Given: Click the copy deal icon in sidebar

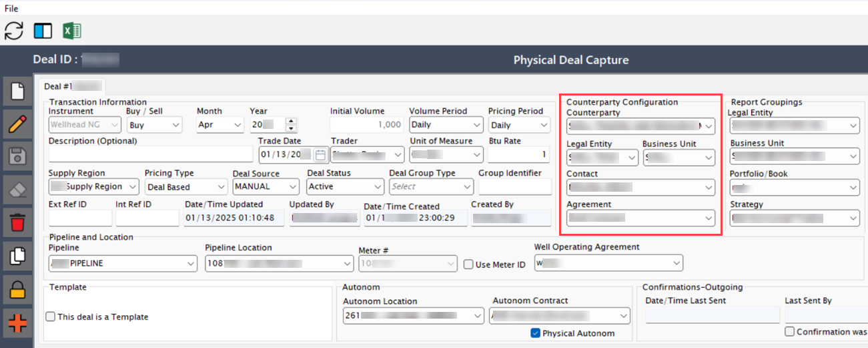Looking at the screenshot, I should 17,256.
